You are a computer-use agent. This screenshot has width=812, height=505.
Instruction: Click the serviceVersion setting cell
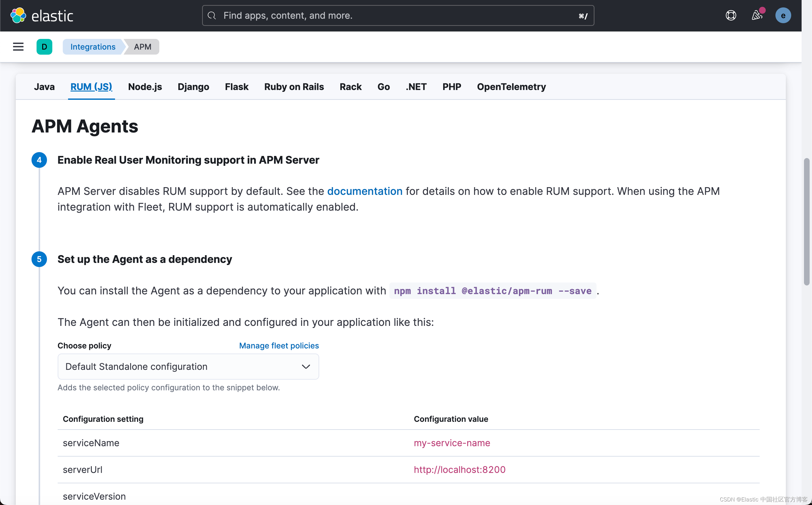point(94,496)
